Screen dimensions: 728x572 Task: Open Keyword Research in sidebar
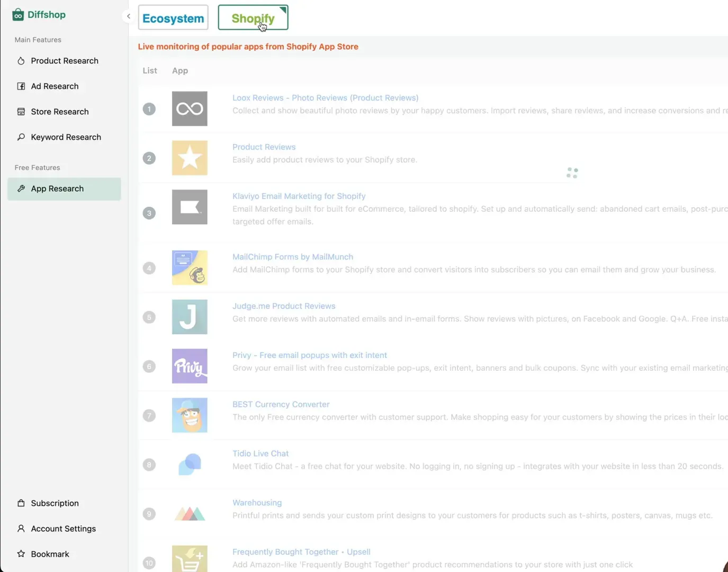click(64, 137)
